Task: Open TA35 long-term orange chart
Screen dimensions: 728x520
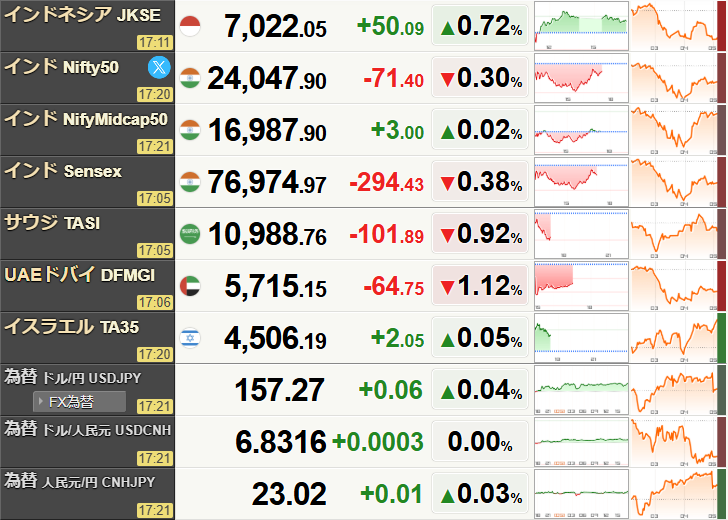Action: [x=674, y=338]
